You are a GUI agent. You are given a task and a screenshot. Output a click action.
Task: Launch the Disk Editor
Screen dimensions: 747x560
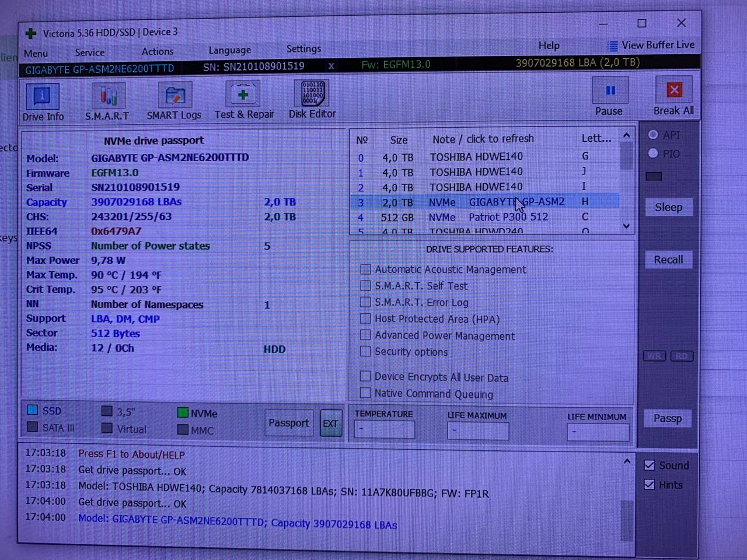pos(312,99)
